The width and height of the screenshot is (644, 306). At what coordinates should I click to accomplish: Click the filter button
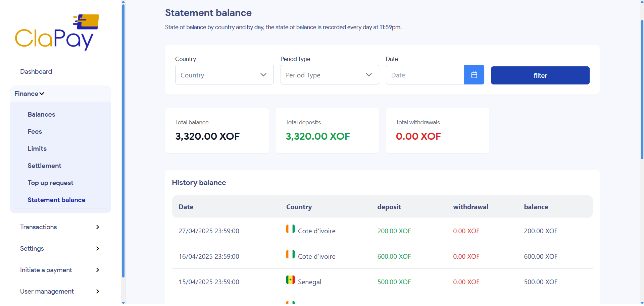click(x=540, y=75)
